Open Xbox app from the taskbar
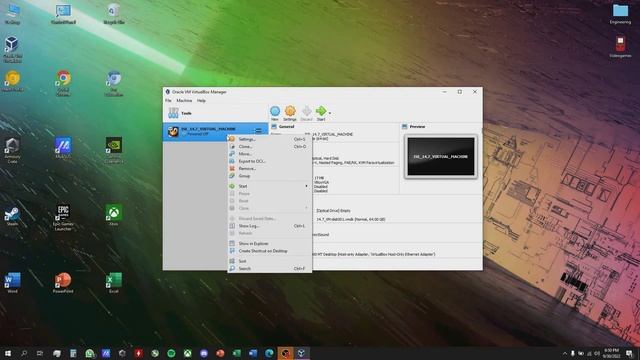This screenshot has height=360, width=640. point(187,353)
